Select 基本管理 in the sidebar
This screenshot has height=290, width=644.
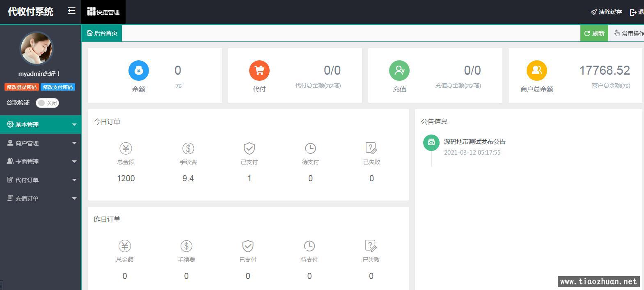[x=40, y=125]
